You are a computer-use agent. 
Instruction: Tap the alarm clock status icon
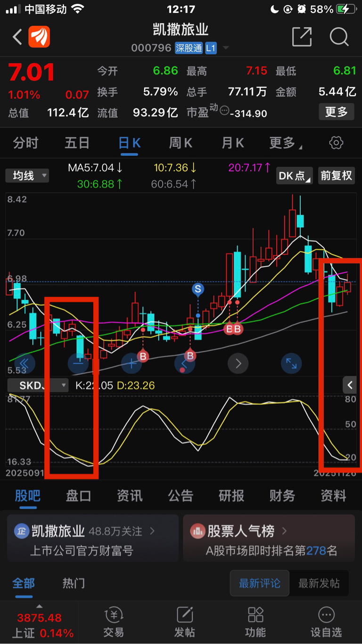(302, 9)
